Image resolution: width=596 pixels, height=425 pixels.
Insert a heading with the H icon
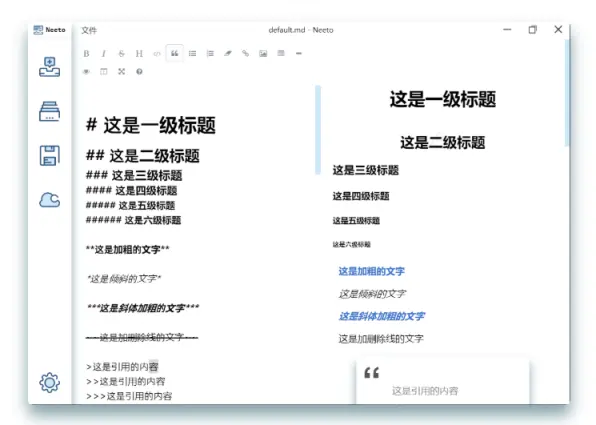[x=139, y=54]
